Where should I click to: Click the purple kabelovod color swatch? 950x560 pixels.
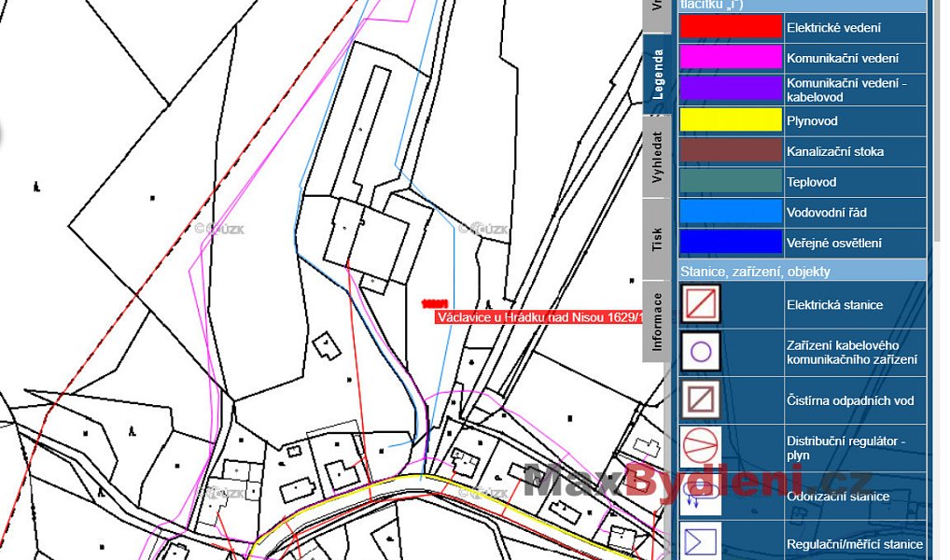[731, 89]
